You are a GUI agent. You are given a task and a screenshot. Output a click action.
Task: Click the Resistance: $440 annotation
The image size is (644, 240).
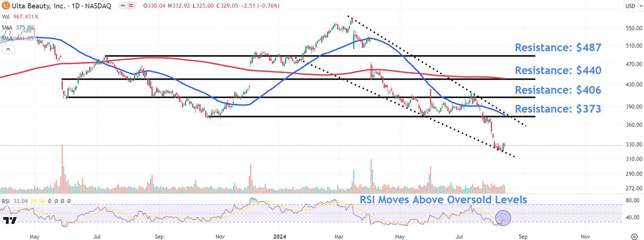pyautogui.click(x=558, y=70)
